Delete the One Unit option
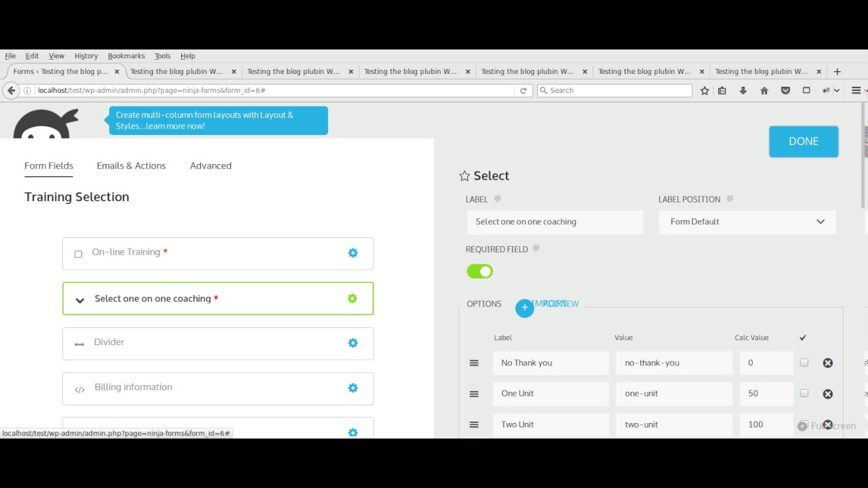The image size is (868, 488). tap(827, 394)
